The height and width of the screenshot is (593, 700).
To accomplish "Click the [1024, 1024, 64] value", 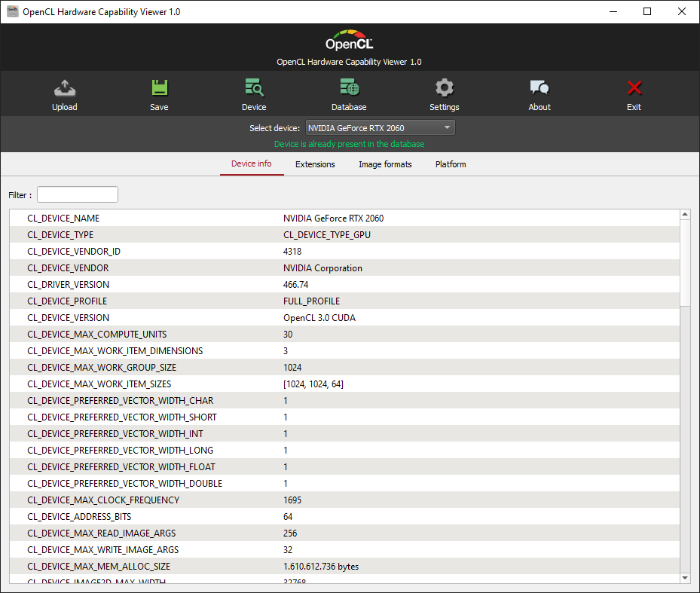I will (x=313, y=384).
